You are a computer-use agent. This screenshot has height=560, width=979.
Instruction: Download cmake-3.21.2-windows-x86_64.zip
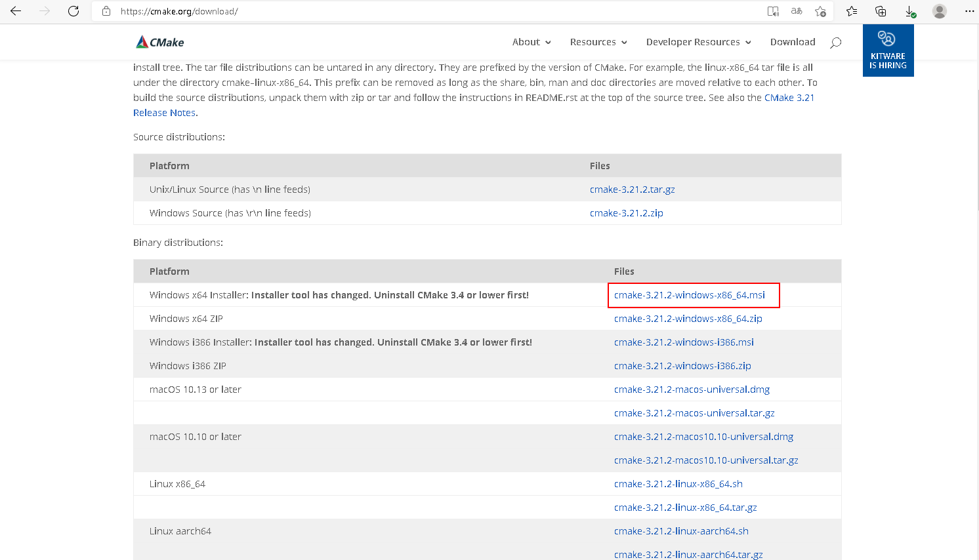click(x=688, y=319)
